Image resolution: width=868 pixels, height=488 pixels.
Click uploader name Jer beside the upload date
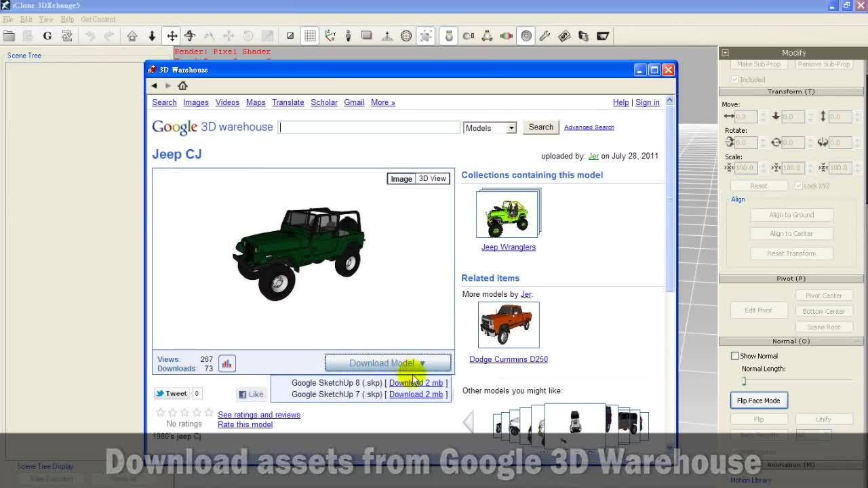tap(593, 156)
